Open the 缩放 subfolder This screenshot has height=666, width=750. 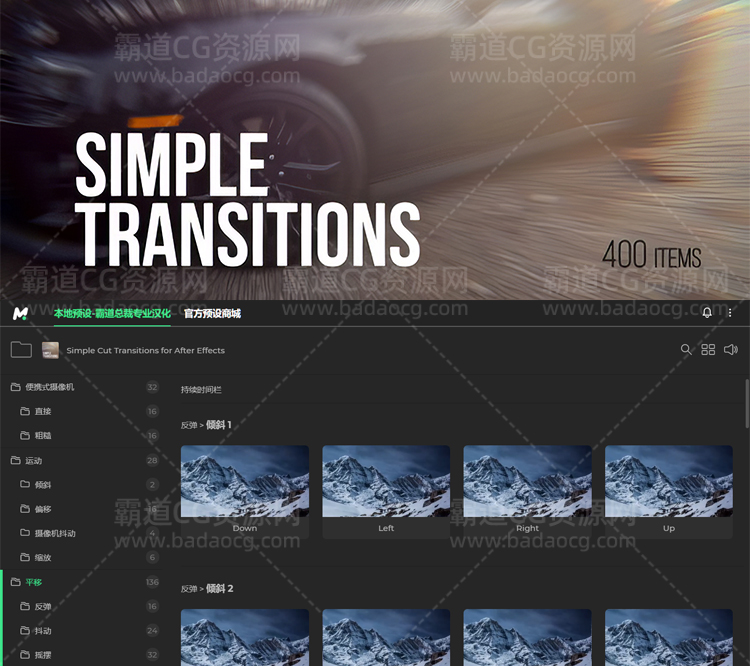coord(43,557)
